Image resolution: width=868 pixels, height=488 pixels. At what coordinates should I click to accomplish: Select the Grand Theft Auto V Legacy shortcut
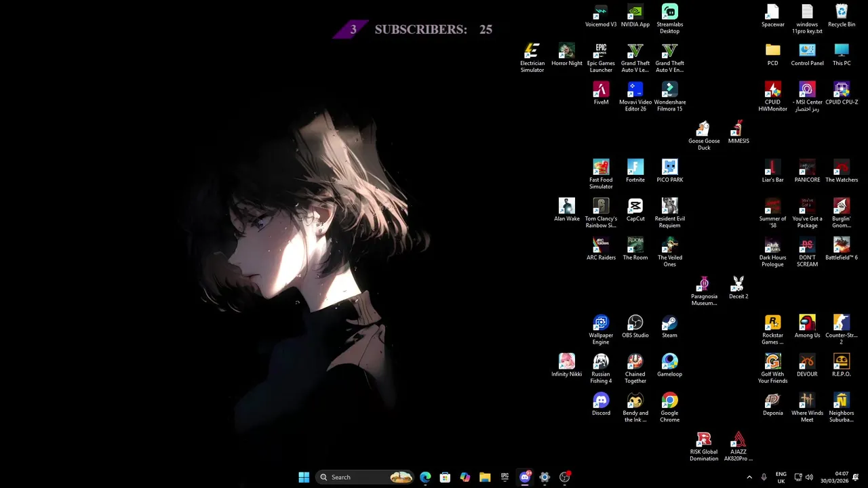click(635, 58)
